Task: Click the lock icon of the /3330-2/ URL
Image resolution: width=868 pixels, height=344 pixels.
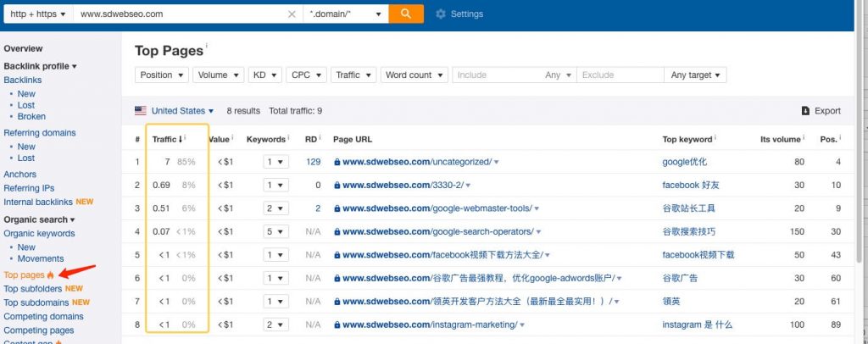Action: (337, 186)
